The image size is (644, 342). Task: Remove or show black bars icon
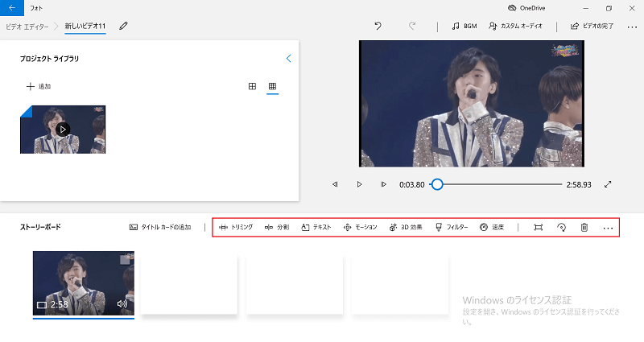538,227
